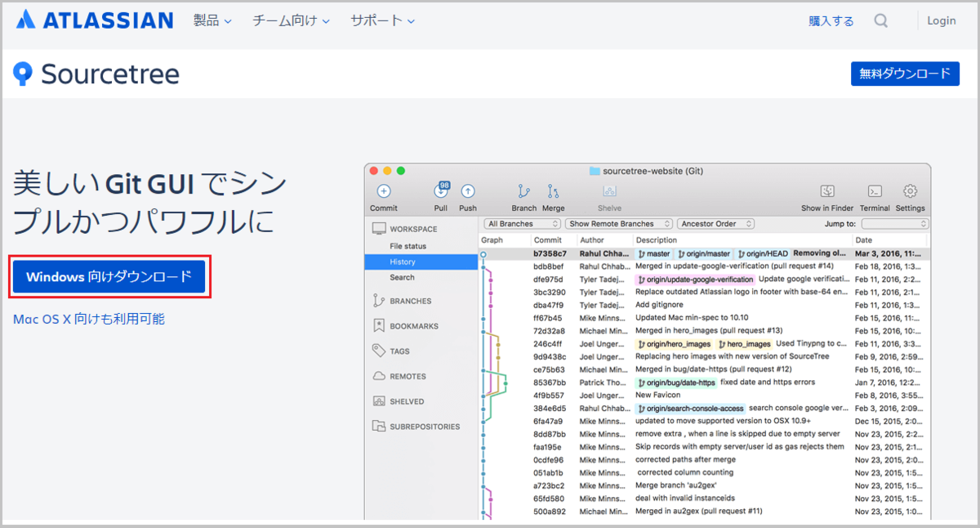Select commit 6fa47a9 in the history list
The height and width of the screenshot is (528, 980).
click(x=704, y=421)
